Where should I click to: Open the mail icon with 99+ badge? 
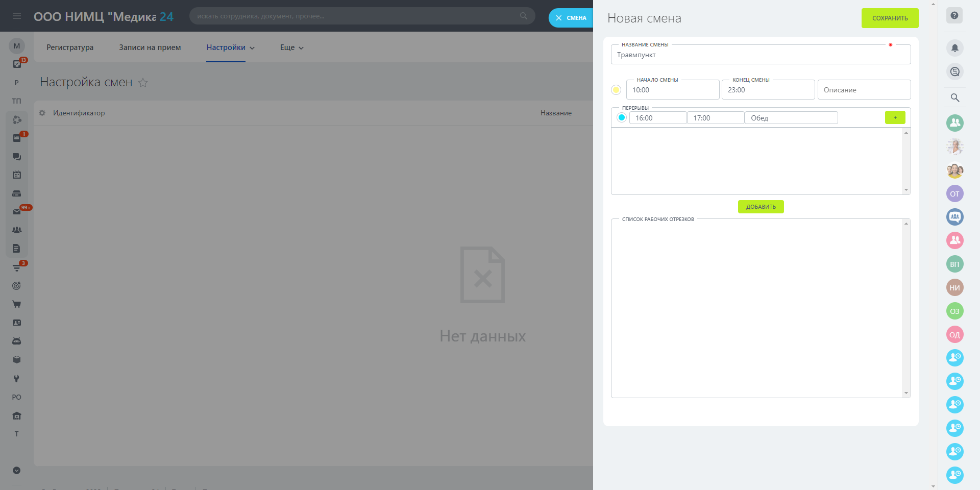(x=17, y=212)
